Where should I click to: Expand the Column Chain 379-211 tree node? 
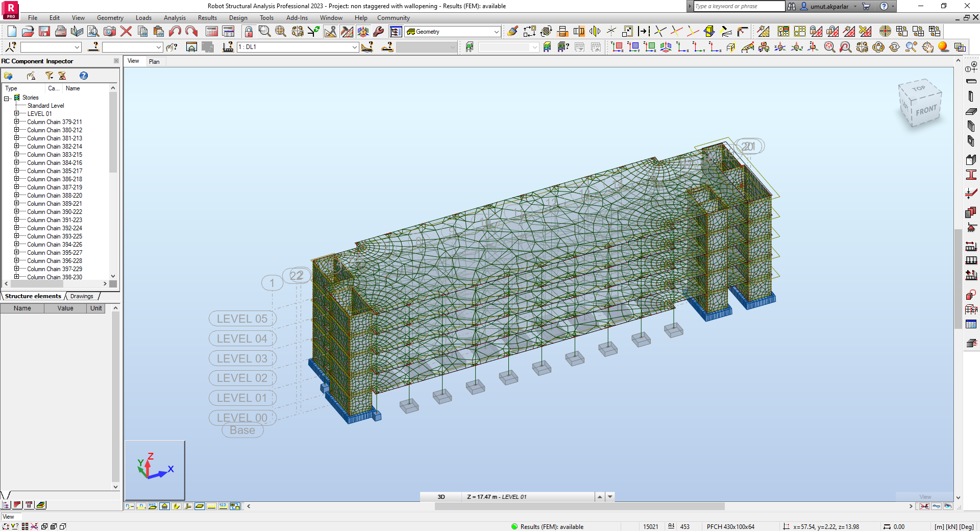(x=16, y=122)
